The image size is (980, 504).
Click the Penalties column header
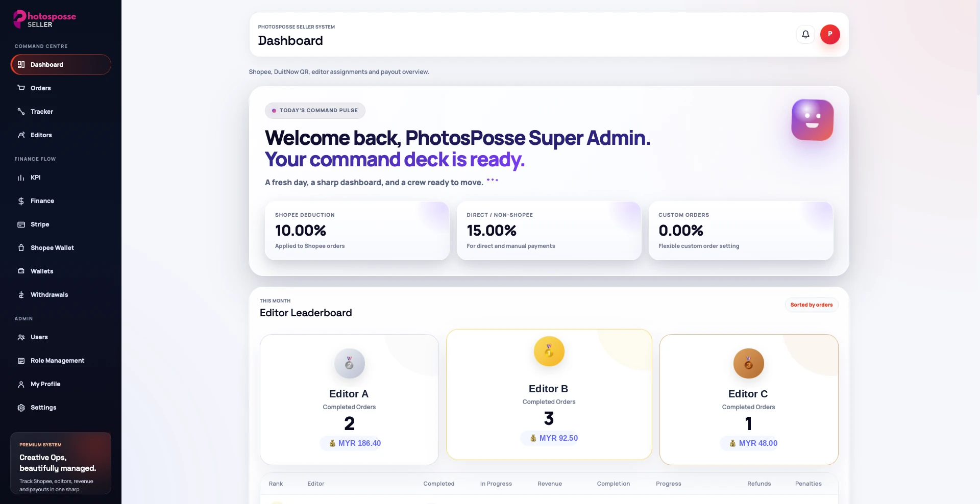point(808,484)
